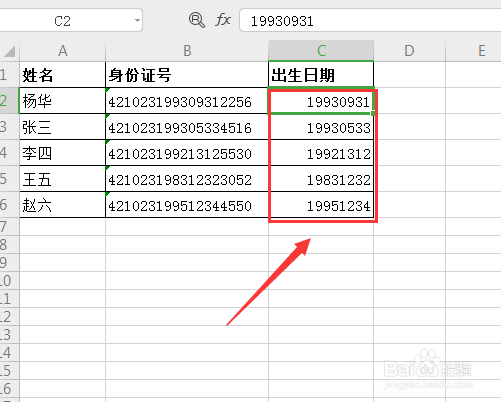Select row 7 header
The image size is (501, 402).
9,227
